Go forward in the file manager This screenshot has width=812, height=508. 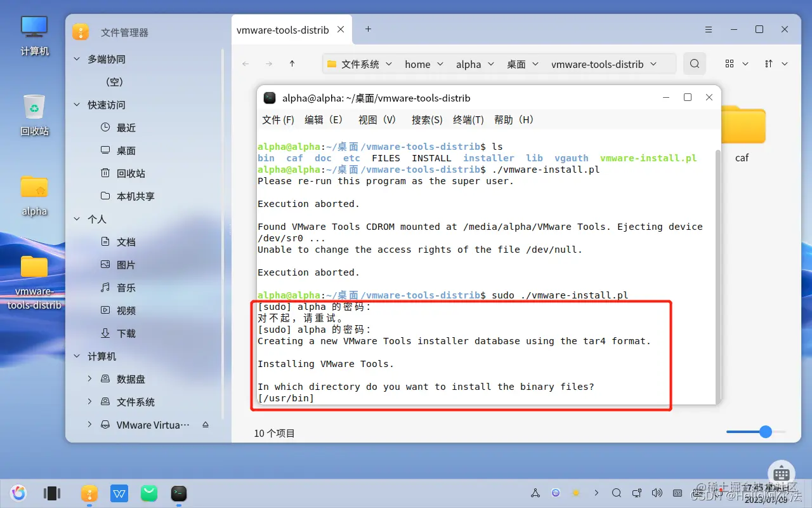coord(269,63)
